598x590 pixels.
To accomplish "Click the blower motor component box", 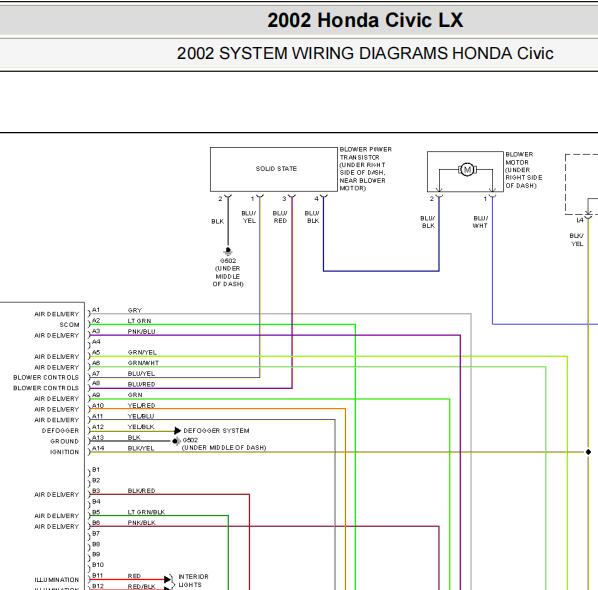I will pos(465,172).
